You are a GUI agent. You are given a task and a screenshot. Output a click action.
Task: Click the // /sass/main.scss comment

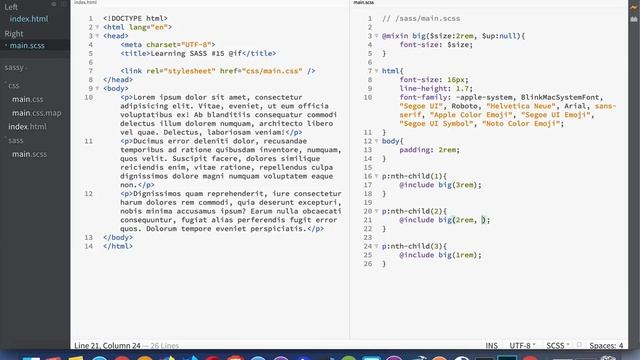pyautogui.click(x=421, y=18)
